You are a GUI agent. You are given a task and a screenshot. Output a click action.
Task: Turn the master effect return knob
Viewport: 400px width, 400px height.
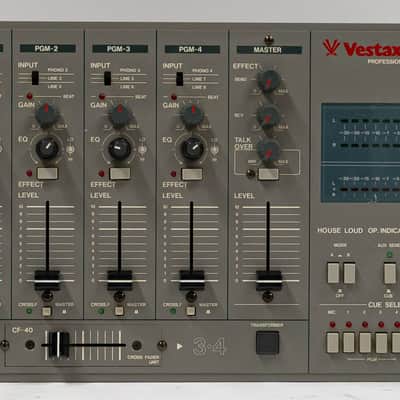[268, 117]
